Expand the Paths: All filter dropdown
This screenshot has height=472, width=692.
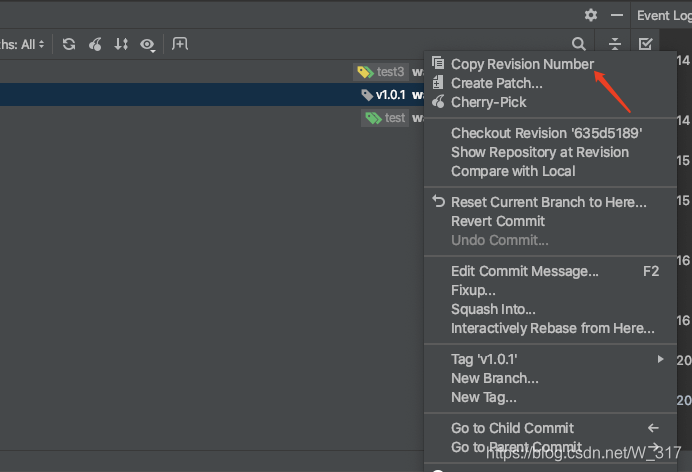[x=22, y=44]
